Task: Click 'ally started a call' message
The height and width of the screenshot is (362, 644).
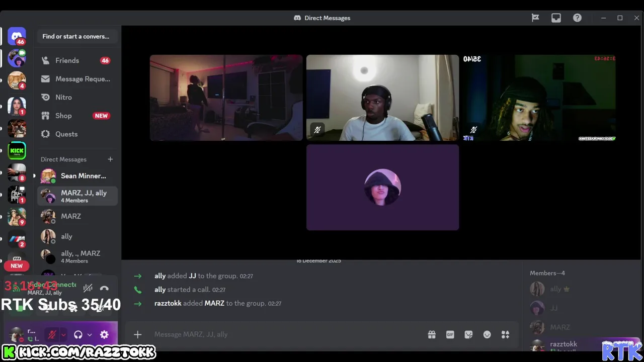Action: click(x=190, y=290)
